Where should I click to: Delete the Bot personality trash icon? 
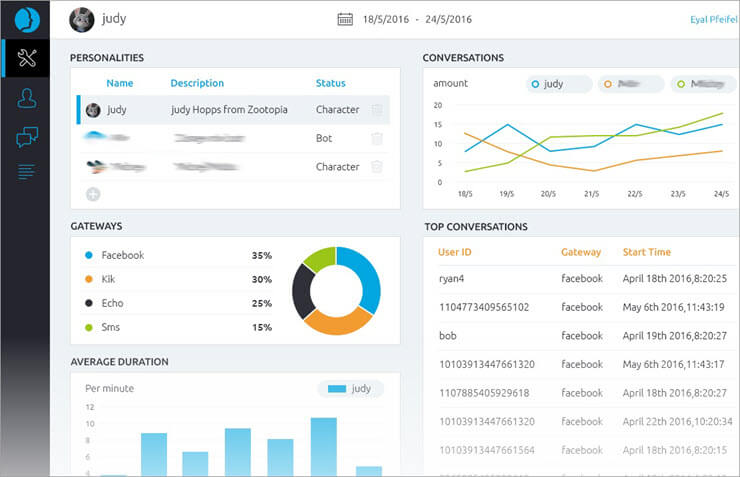[x=377, y=138]
